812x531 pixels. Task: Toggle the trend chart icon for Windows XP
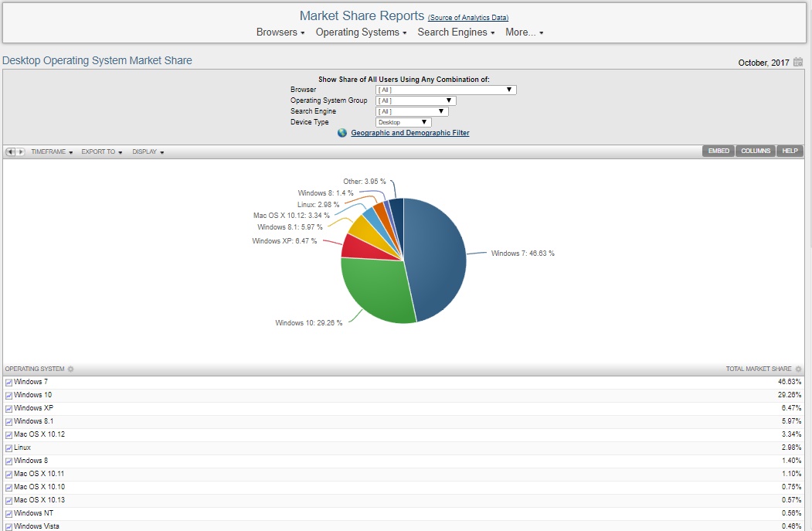8,409
